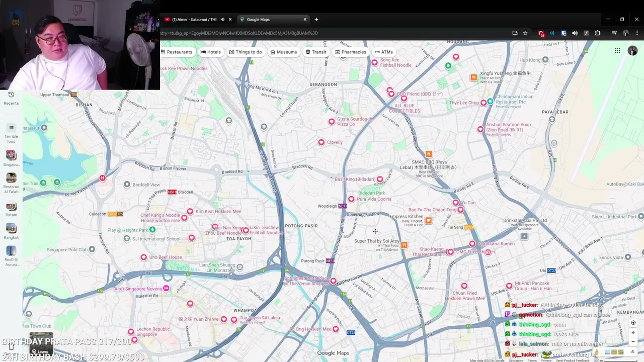This screenshot has height=362, width=644.
Task: Select the Gusta Sourdough Pizza Co pin
Action: (331, 122)
